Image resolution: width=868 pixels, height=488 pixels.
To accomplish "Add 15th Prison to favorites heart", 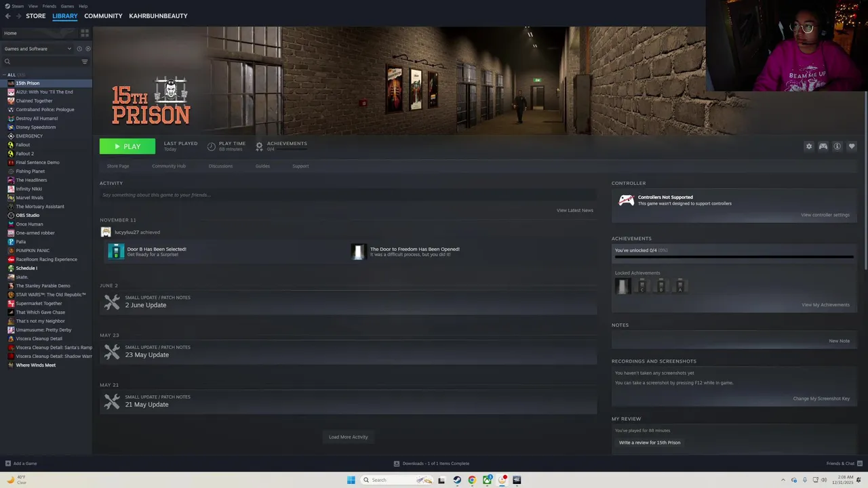I will point(852,146).
